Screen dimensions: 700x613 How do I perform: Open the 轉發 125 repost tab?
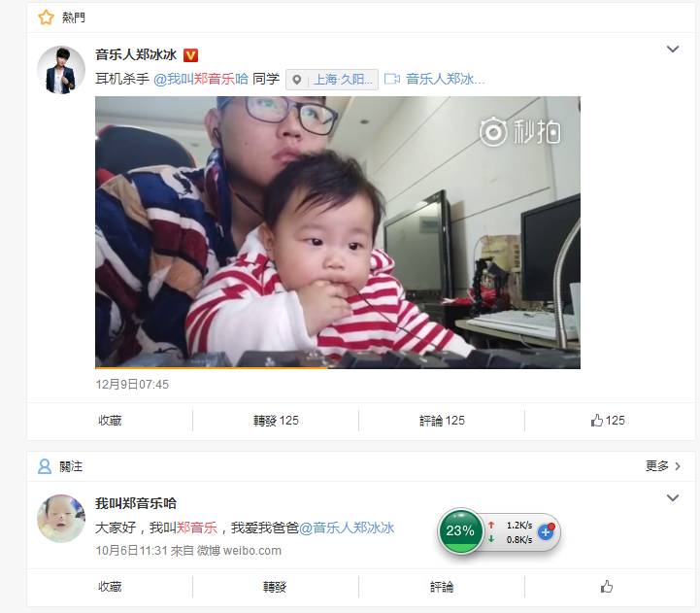(x=276, y=421)
